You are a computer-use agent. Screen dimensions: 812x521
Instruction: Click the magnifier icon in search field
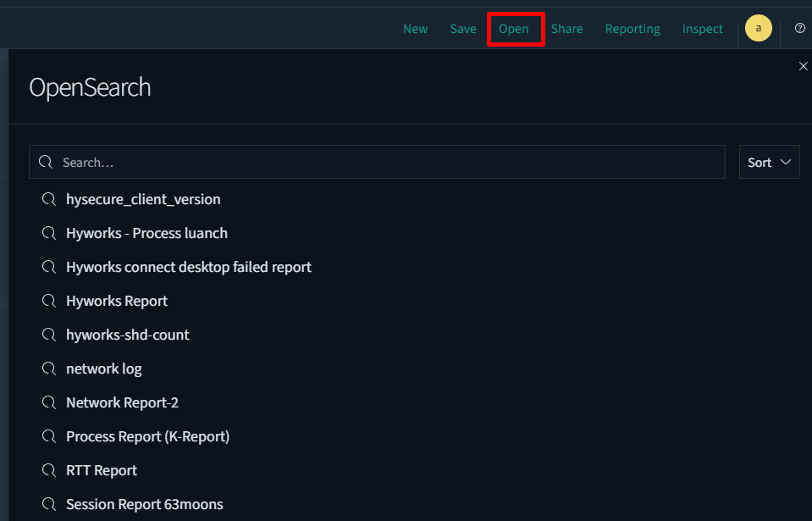pyautogui.click(x=47, y=162)
